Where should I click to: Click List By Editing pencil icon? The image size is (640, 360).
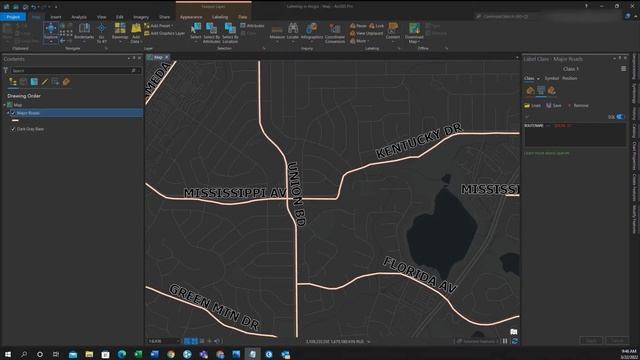tap(44, 82)
